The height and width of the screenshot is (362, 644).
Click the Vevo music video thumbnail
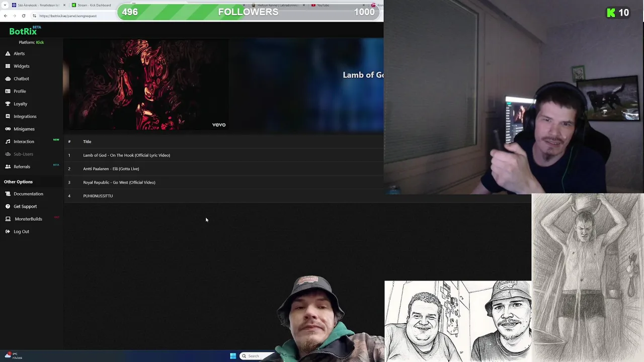pyautogui.click(x=146, y=84)
